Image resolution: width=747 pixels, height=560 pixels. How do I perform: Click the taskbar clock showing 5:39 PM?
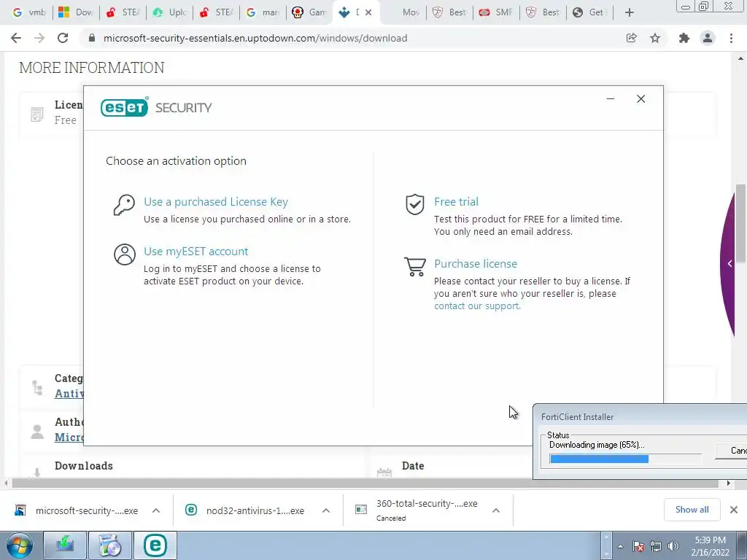pos(710,546)
